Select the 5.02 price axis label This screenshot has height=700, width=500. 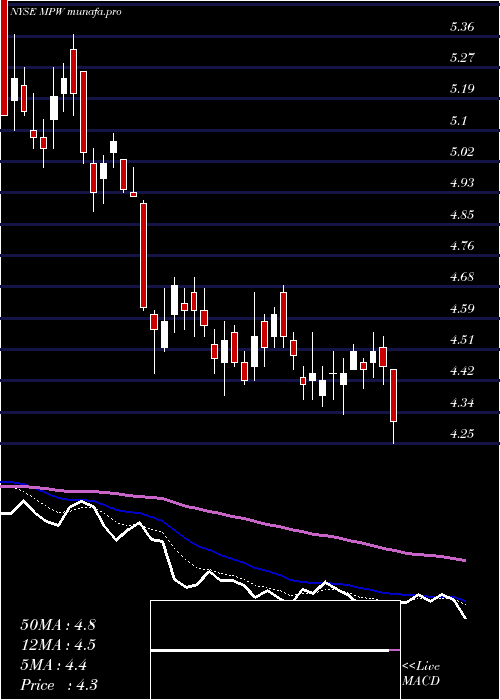click(x=462, y=152)
